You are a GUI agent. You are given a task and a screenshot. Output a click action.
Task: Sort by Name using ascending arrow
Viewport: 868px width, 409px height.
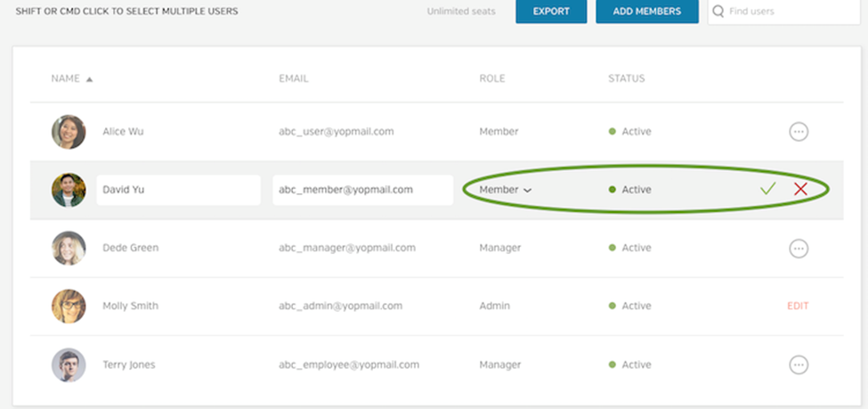(x=89, y=78)
